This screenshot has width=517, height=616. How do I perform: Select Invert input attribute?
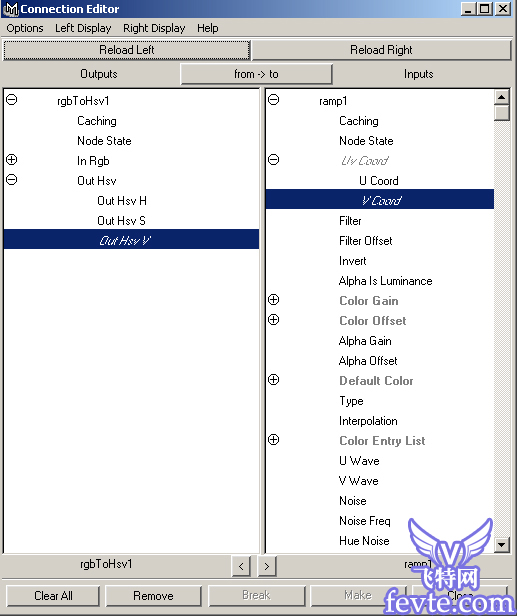pyautogui.click(x=352, y=261)
